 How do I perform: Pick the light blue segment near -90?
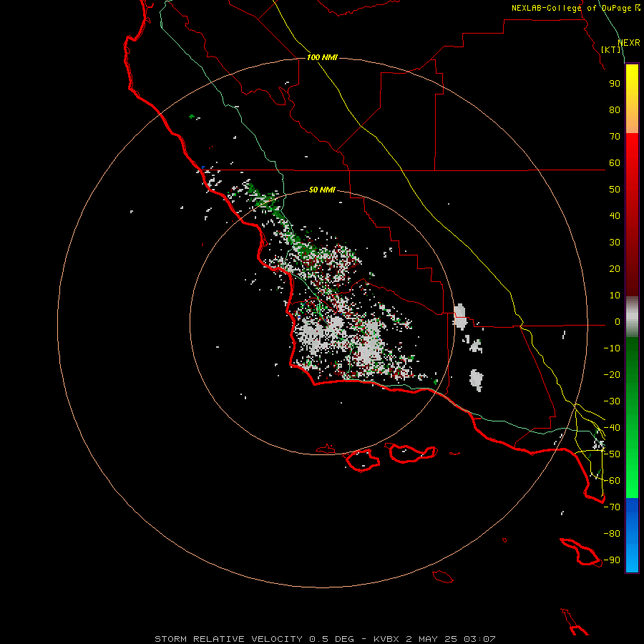point(632,560)
